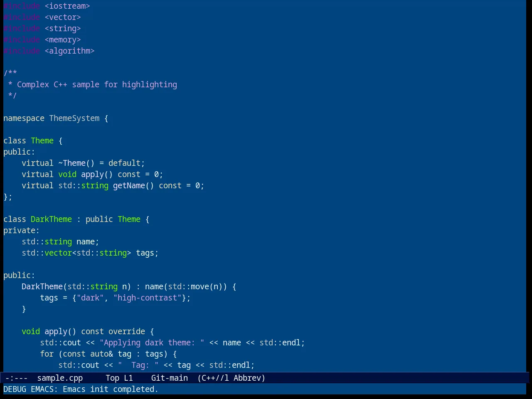Click the '~Theme() = default;' destructor
The height and width of the screenshot is (399, 532).
tap(101, 163)
